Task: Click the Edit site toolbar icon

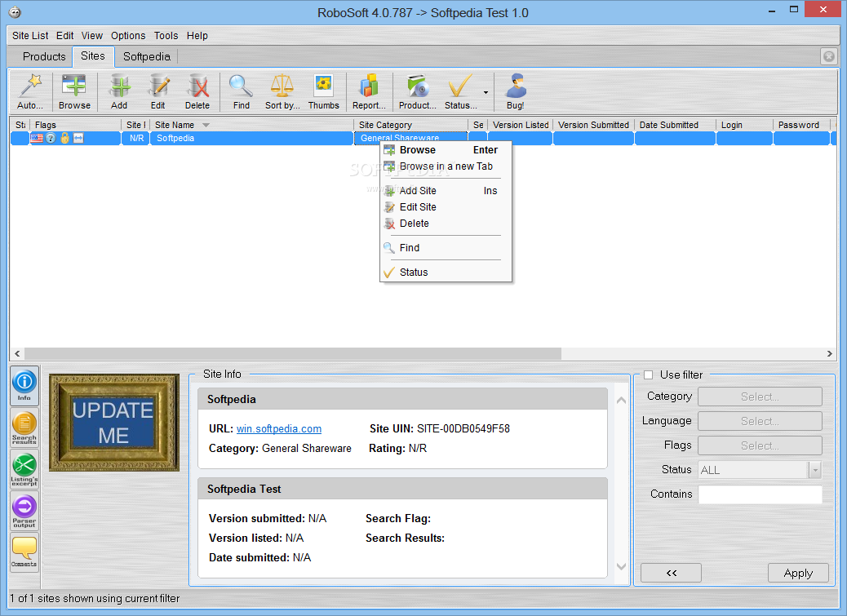Action: [157, 91]
